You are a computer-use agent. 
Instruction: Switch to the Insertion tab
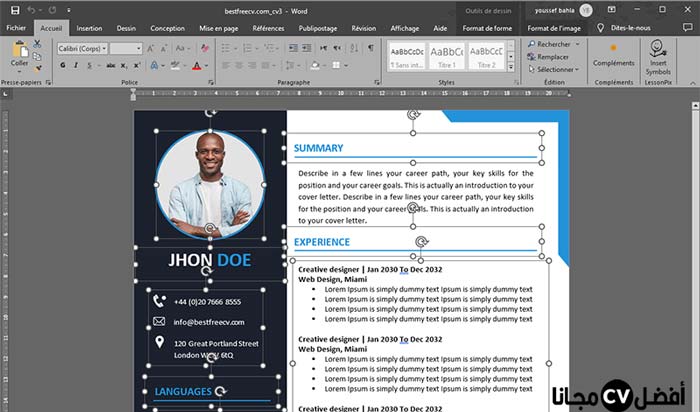pyautogui.click(x=89, y=28)
